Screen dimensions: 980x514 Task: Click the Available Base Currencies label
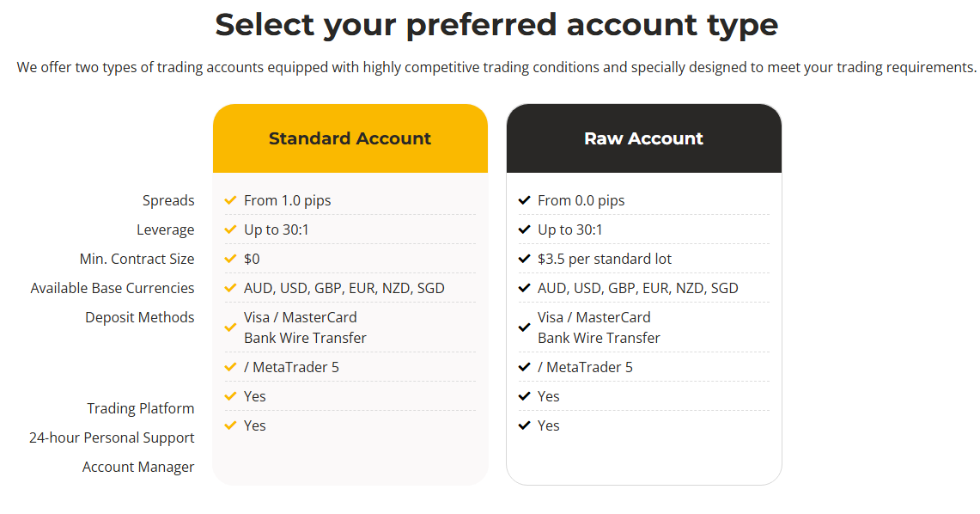pos(113,288)
